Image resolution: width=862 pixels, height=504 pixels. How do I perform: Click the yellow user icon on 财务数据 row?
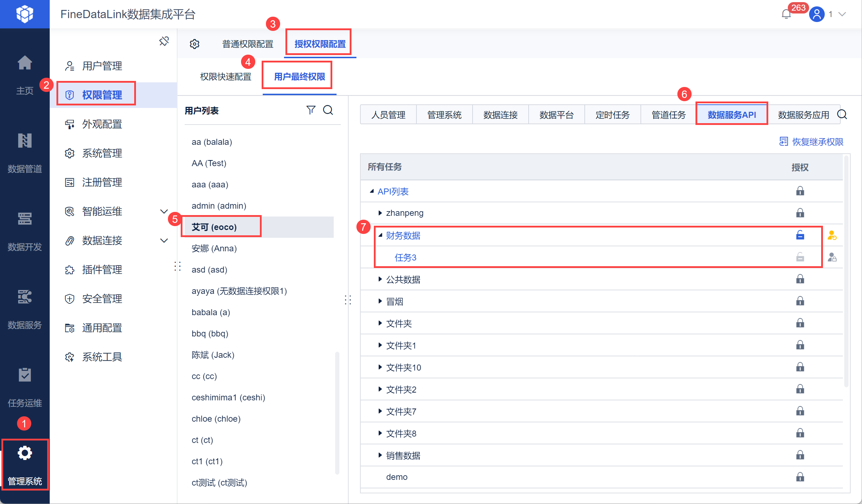click(x=832, y=235)
